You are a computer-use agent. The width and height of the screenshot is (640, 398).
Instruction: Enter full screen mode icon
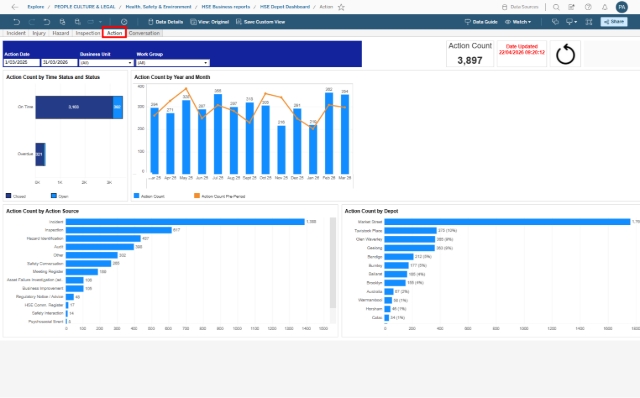tap(589, 22)
